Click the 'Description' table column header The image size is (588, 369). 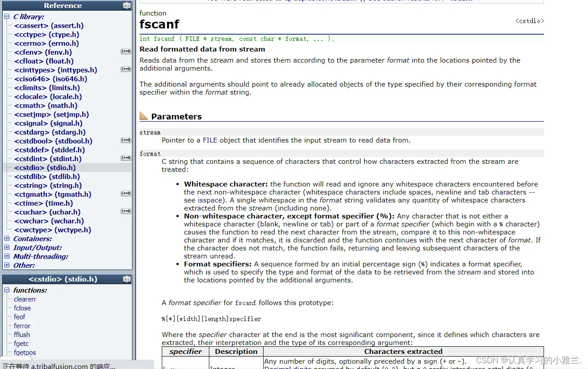[x=236, y=352]
